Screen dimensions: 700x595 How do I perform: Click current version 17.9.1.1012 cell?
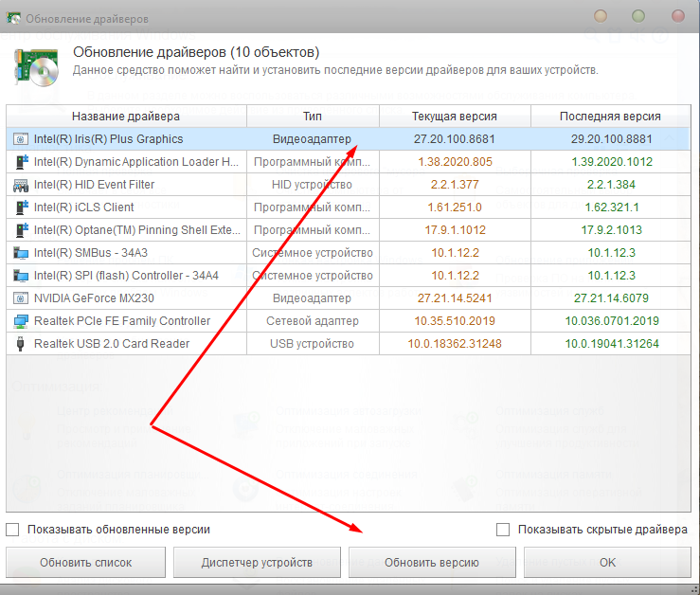[455, 230]
